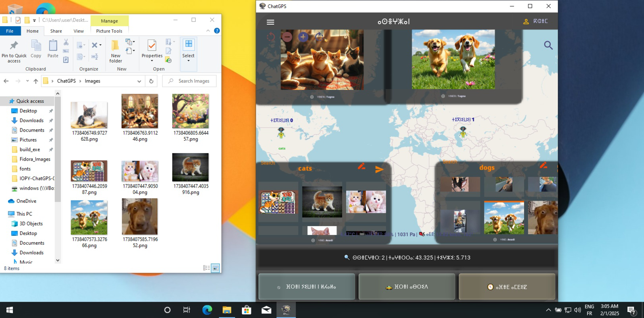Open the hamburger menu in ChatGPS

(270, 22)
